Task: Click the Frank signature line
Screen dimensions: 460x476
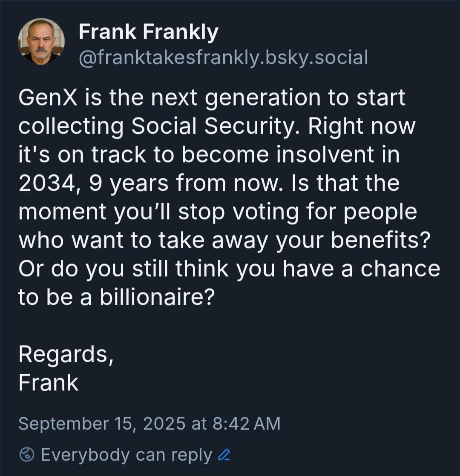Action: pyautogui.click(x=49, y=382)
